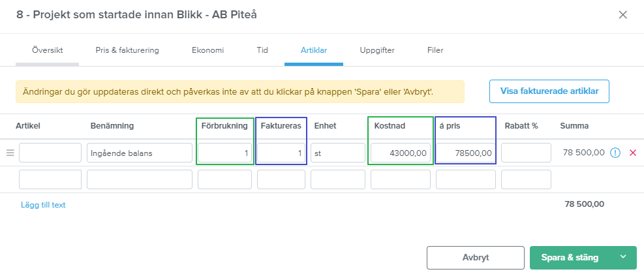The width and height of the screenshot is (644, 278).
Task: Click the blue info icon beside Summa
Action: pyautogui.click(x=615, y=153)
